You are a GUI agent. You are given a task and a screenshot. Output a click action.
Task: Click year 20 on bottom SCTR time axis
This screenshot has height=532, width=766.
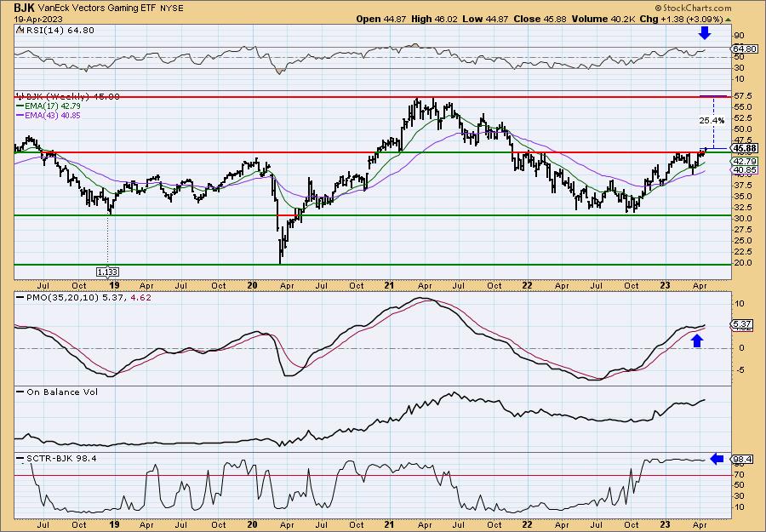[x=252, y=525]
